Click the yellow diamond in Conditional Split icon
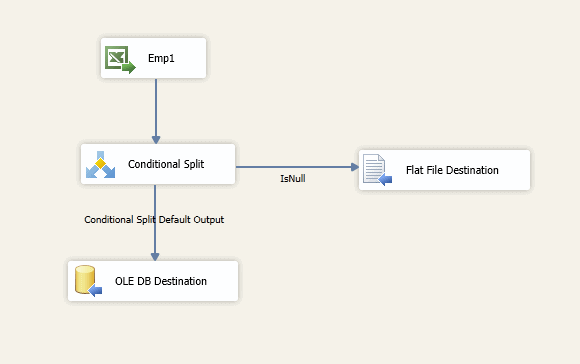This screenshot has width=580, height=364. click(x=100, y=163)
